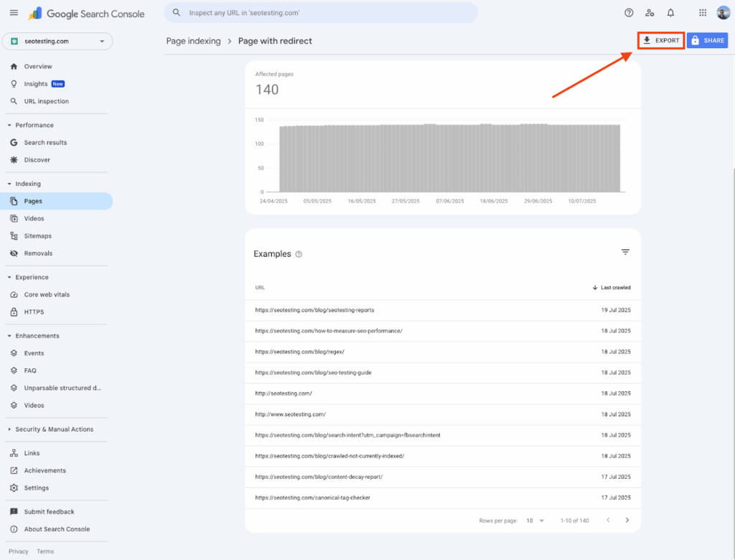735x560 pixels.
Task: Select the http://www.seotesting.com/ URL row
Action: [x=442, y=414]
